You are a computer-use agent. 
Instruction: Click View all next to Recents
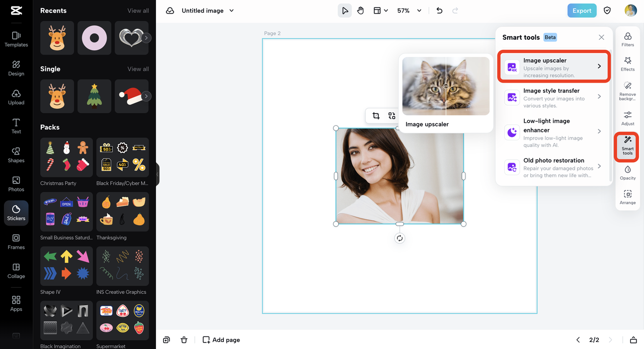tap(138, 11)
